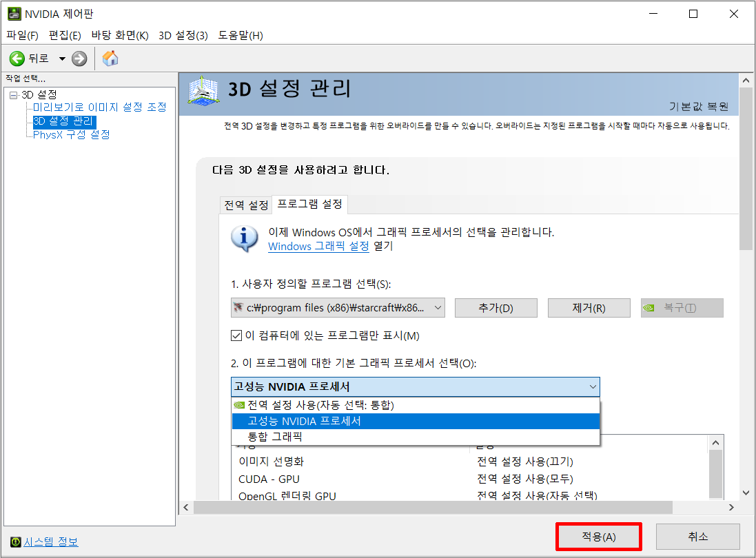Click the horizontal scrollbar thumb
The width and height of the screenshot is (756, 558).
(433, 508)
